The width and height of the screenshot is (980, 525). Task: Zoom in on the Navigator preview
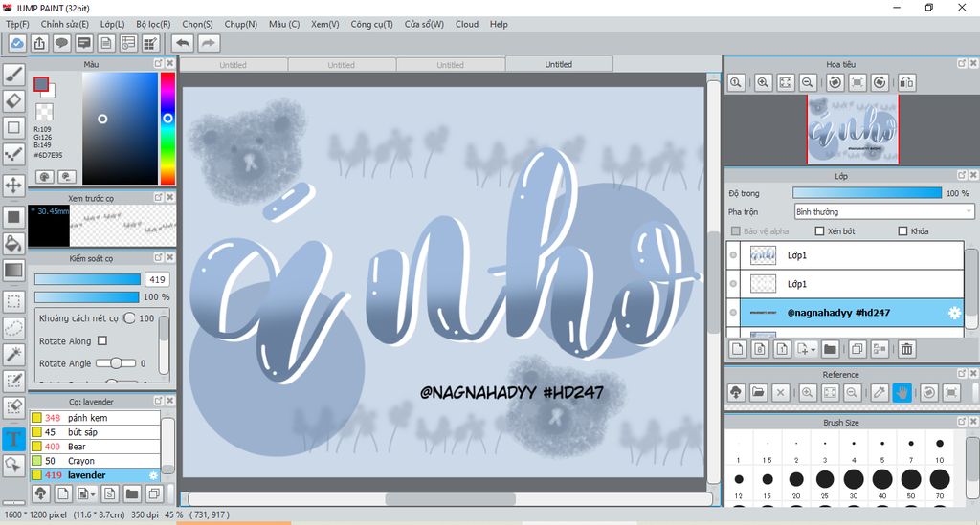tap(763, 82)
